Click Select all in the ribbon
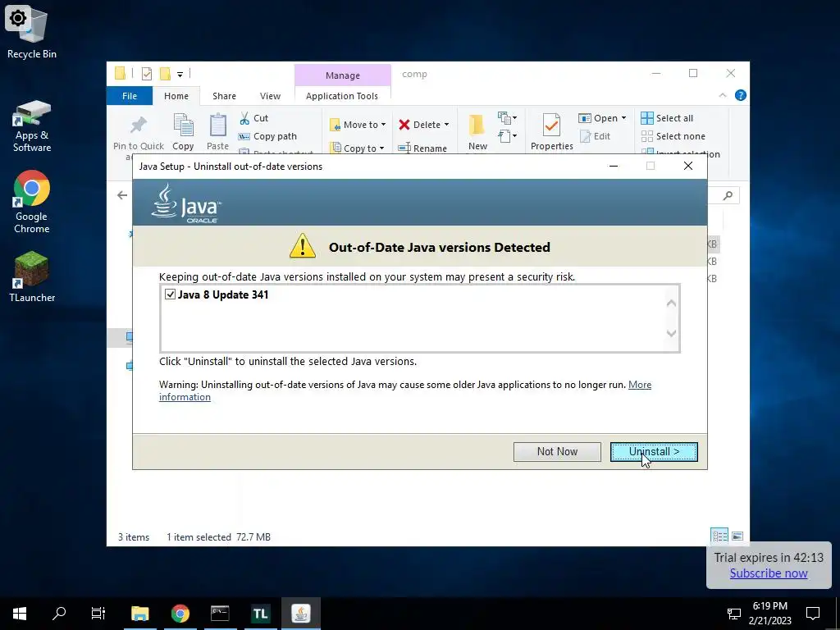Viewport: 840px width, 630px height. pyautogui.click(x=667, y=118)
